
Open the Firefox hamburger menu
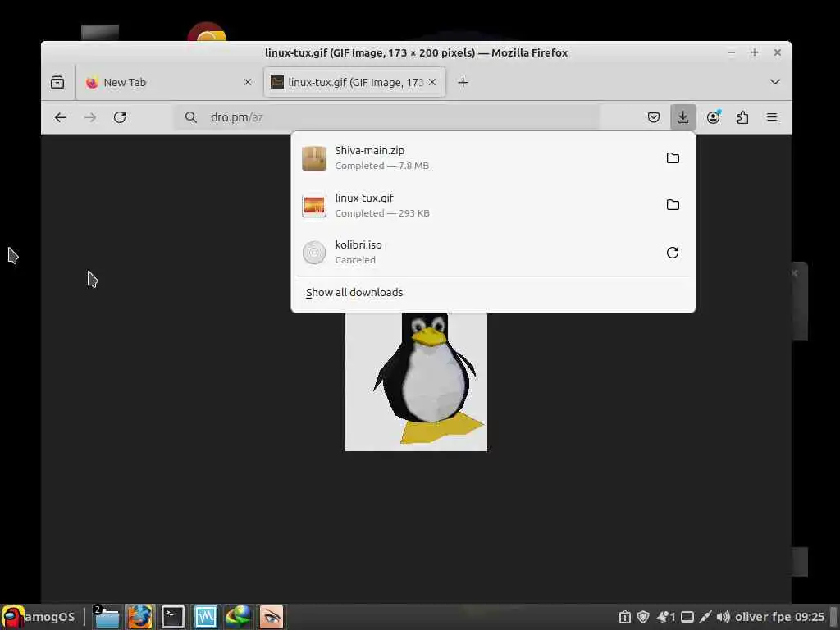tap(772, 117)
